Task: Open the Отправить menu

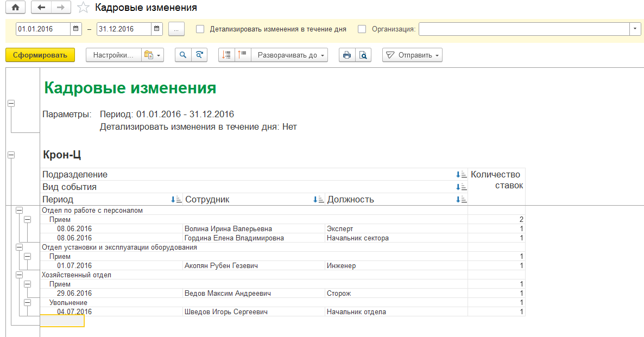Action: click(x=412, y=55)
